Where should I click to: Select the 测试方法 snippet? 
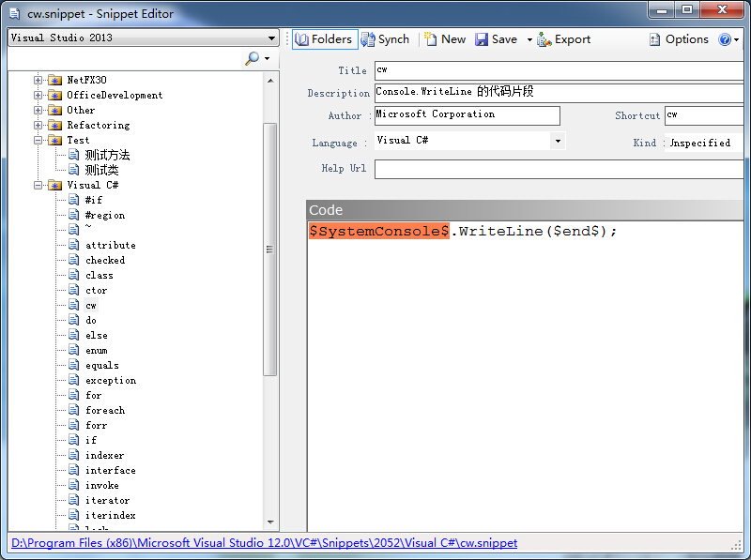pos(107,155)
